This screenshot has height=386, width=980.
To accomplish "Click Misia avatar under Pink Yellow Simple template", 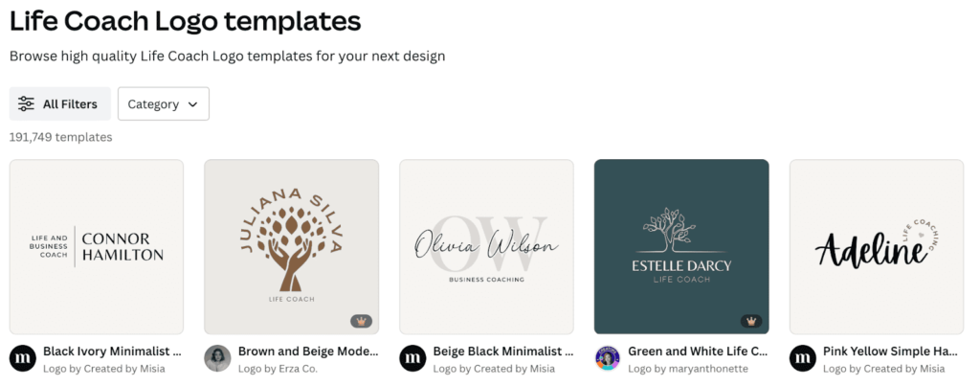I will pos(803,358).
